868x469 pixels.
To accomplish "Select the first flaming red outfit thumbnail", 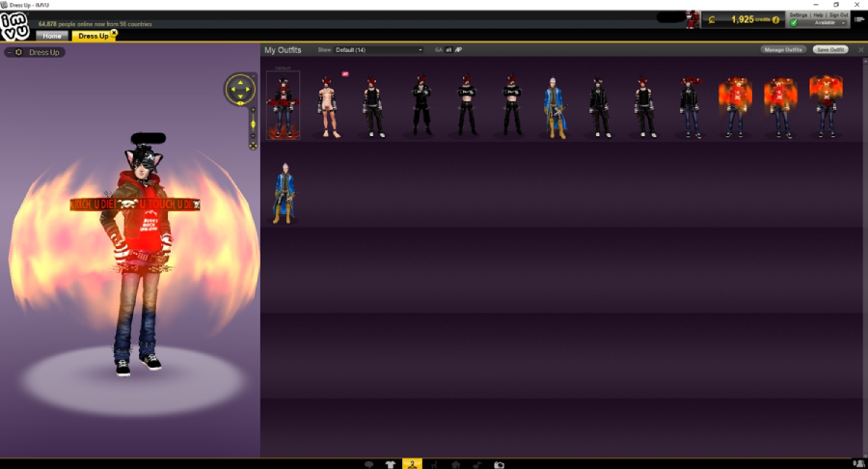I will pos(735,106).
